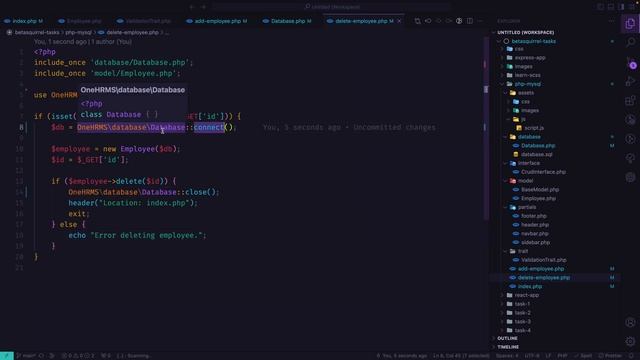Viewport: 640px width, 360px height.
Task: Click php-mysql in the breadcrumb
Action: click(78, 32)
